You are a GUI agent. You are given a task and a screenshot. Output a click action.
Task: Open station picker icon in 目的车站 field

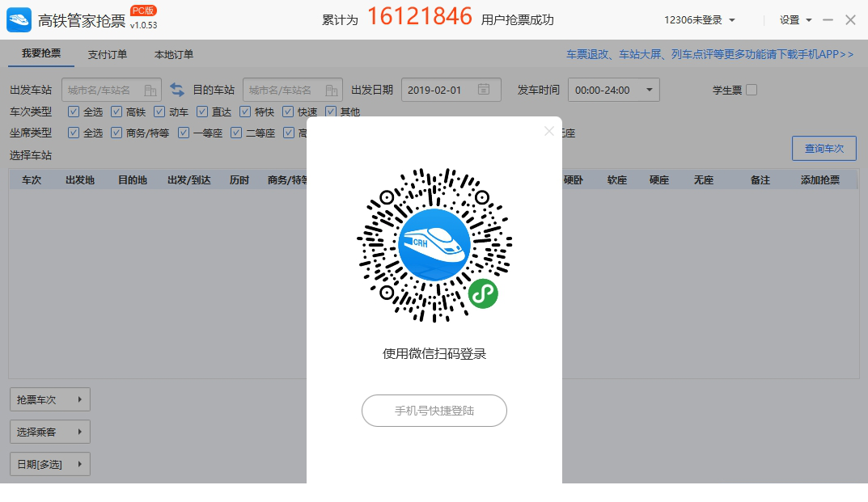[x=332, y=91]
